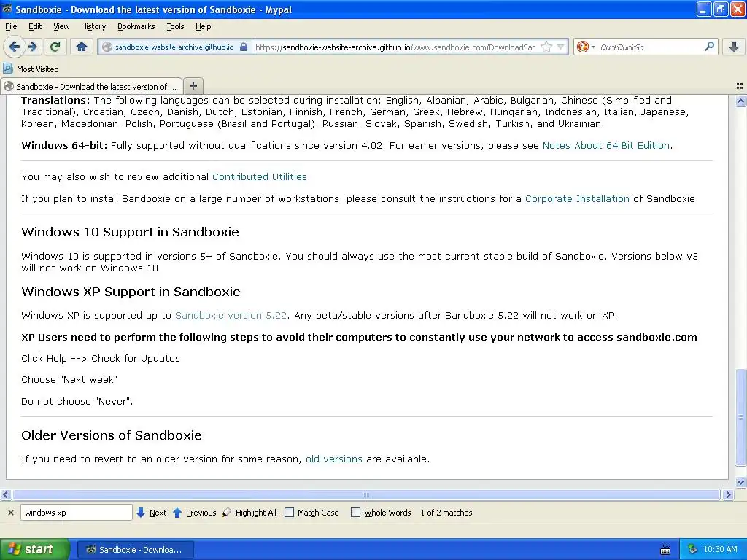Screen dimensions: 747x560
Task: Click the Windows XP Support in Sandboxie heading
Action: [x=131, y=292]
